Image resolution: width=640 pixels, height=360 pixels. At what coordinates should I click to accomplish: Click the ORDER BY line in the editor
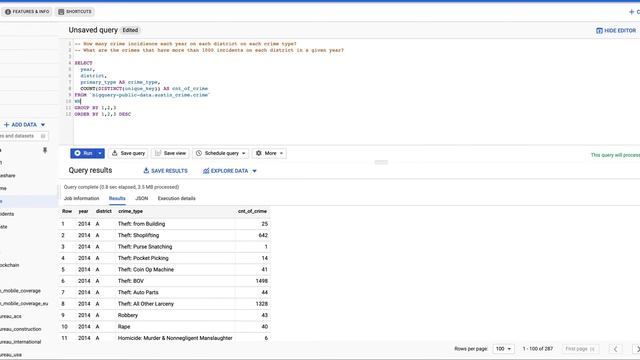(102, 114)
